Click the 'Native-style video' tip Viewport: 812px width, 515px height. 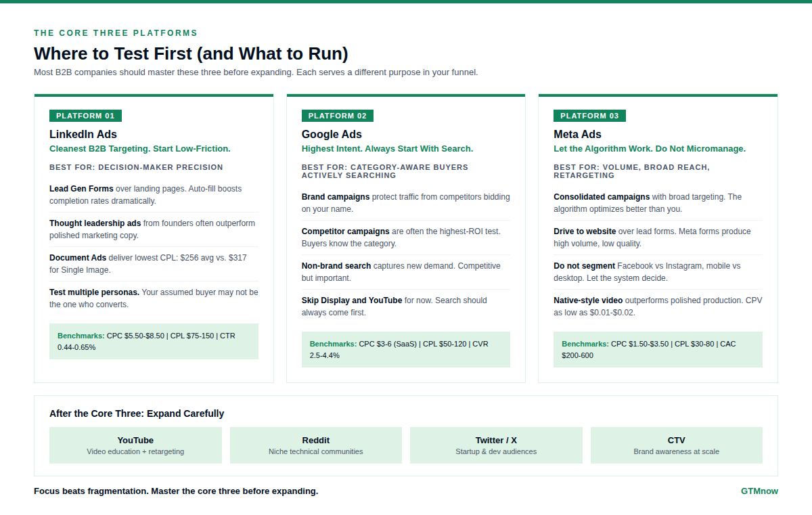click(658, 307)
